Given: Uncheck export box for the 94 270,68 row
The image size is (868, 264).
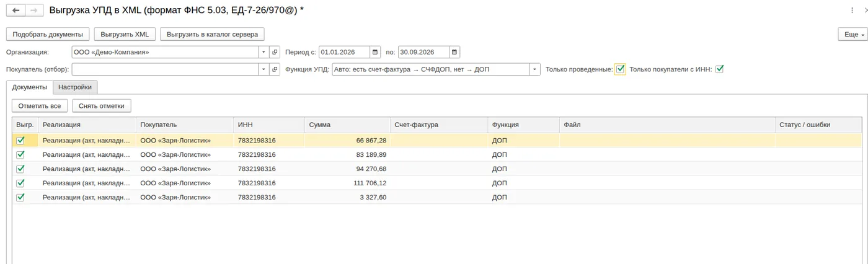Looking at the screenshot, I should (x=20, y=169).
